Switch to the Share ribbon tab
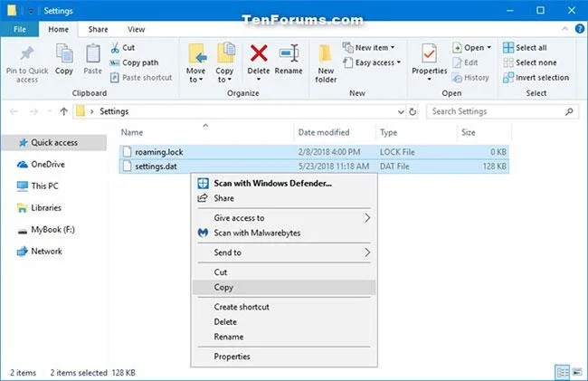 click(x=98, y=29)
